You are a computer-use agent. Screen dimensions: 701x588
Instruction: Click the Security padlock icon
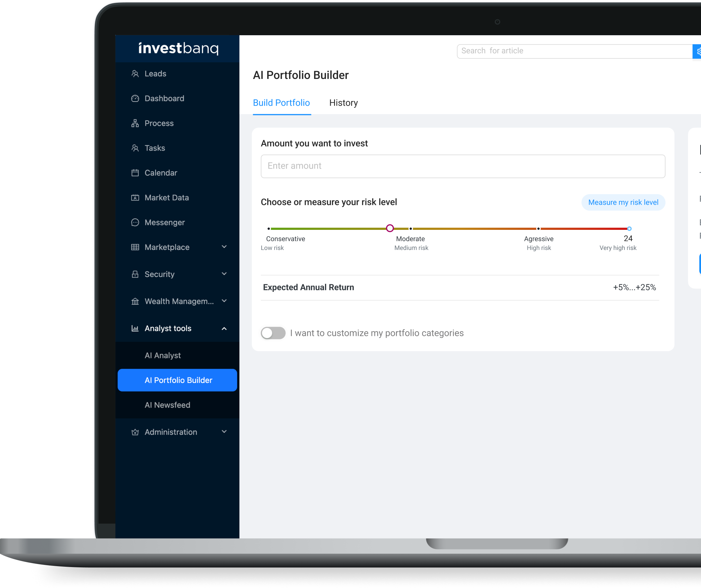pos(135,274)
